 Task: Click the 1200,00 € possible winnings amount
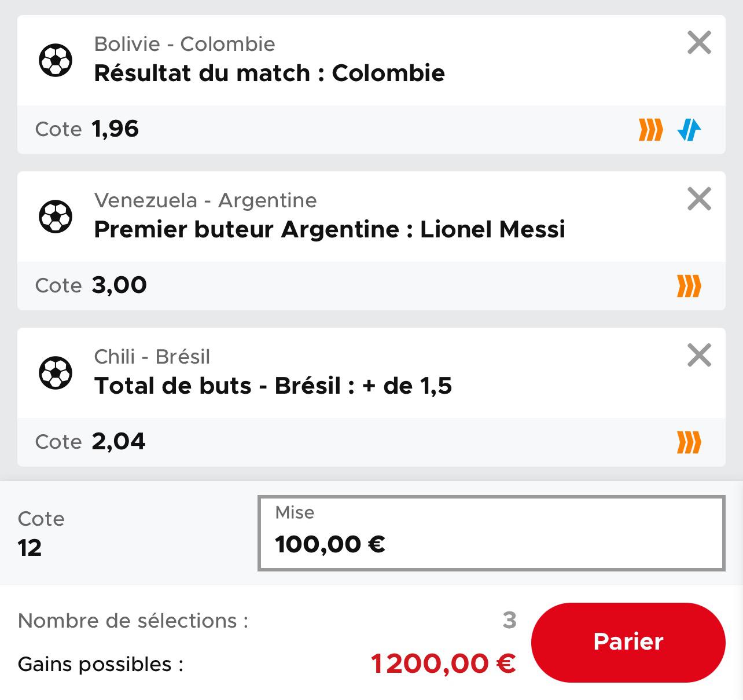coord(443,664)
